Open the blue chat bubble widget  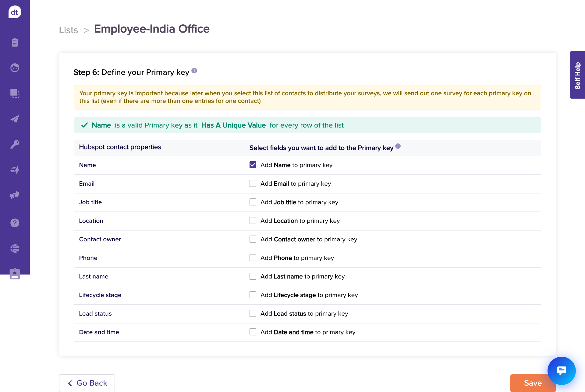click(561, 370)
